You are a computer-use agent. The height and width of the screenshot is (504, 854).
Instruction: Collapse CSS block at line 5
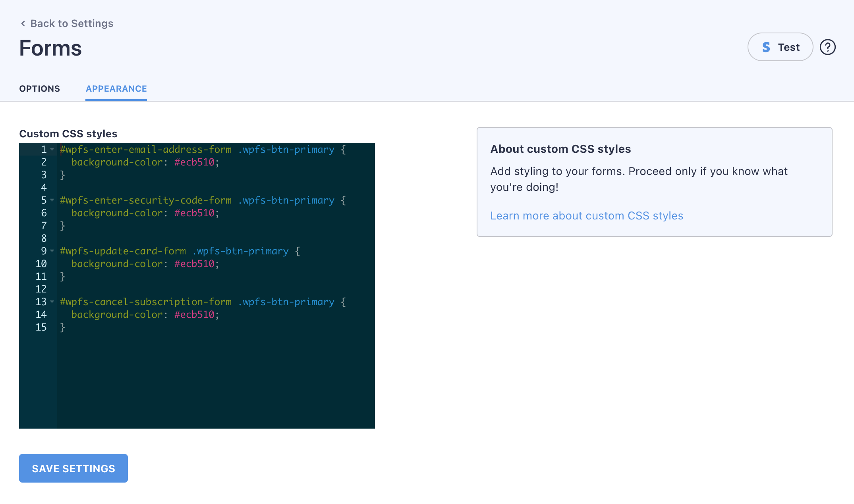coord(52,200)
